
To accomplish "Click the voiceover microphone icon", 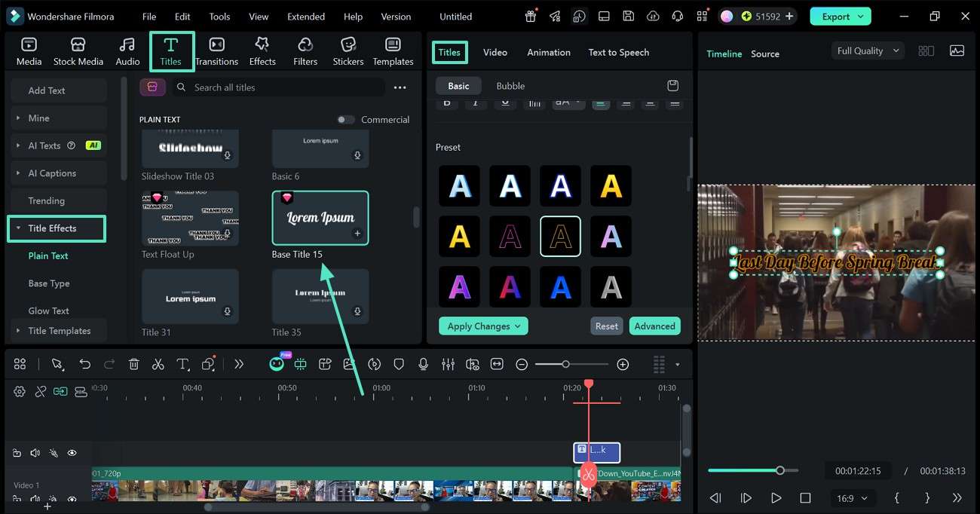I will click(x=423, y=364).
